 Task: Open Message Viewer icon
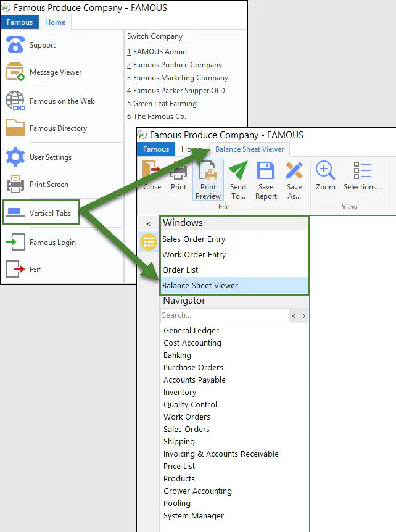(x=15, y=72)
